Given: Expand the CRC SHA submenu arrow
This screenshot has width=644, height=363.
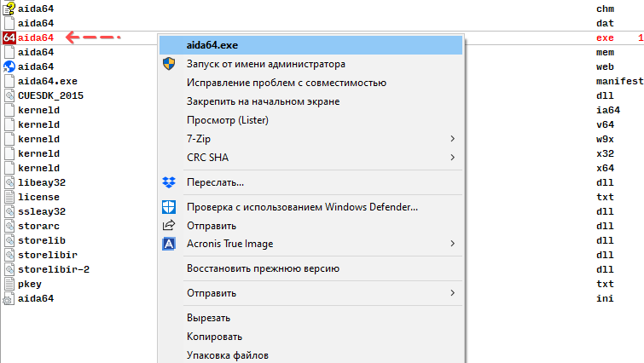Looking at the screenshot, I should [x=452, y=158].
